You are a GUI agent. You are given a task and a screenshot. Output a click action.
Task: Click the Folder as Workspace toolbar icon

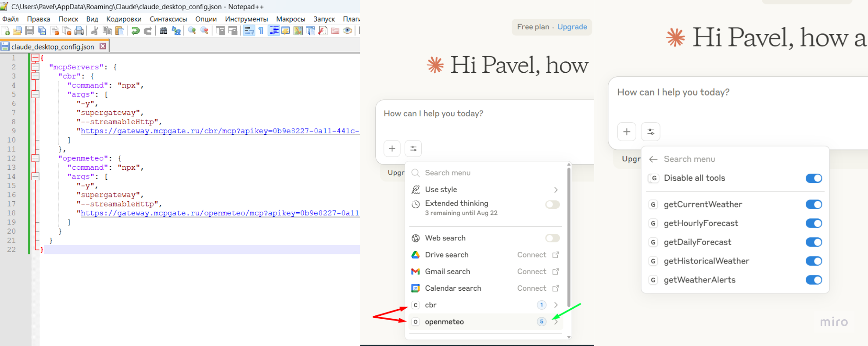(x=335, y=31)
